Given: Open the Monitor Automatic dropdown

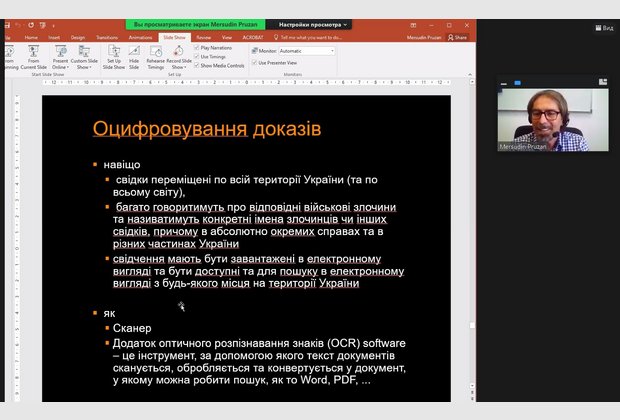Looking at the screenshot, I should point(306,50).
